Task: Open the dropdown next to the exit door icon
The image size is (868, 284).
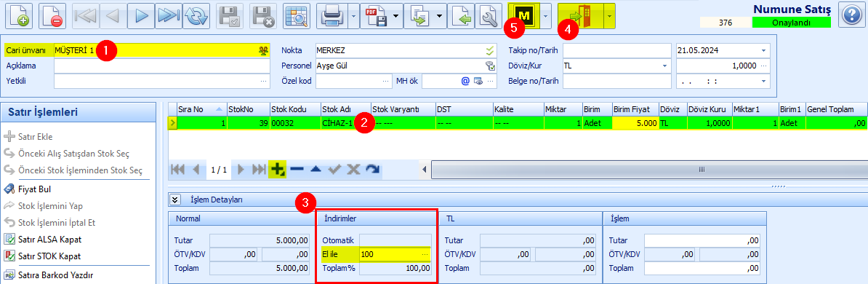Action: click(x=609, y=17)
